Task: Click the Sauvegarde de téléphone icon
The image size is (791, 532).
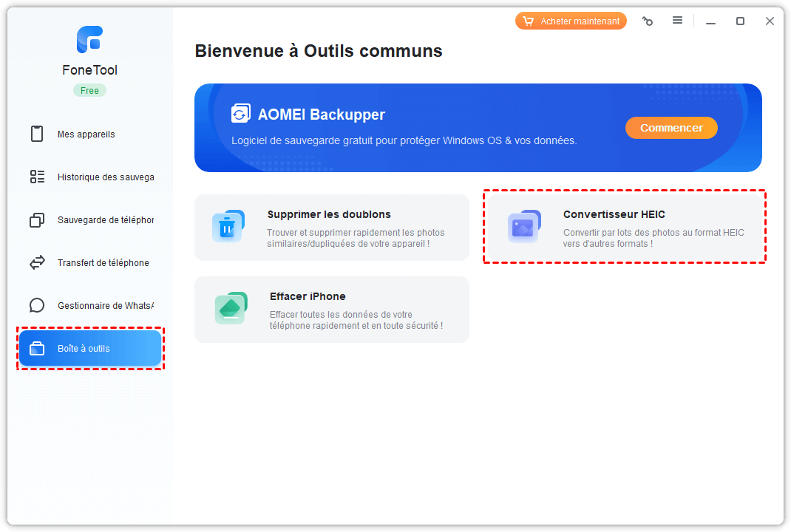Action: [37, 220]
